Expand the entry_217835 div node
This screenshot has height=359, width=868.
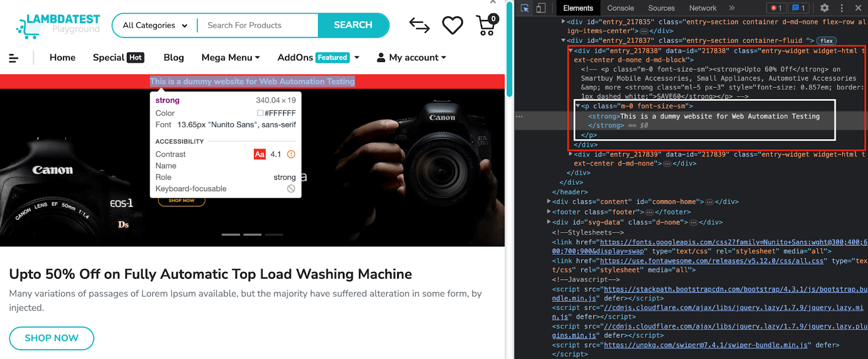coord(563,22)
